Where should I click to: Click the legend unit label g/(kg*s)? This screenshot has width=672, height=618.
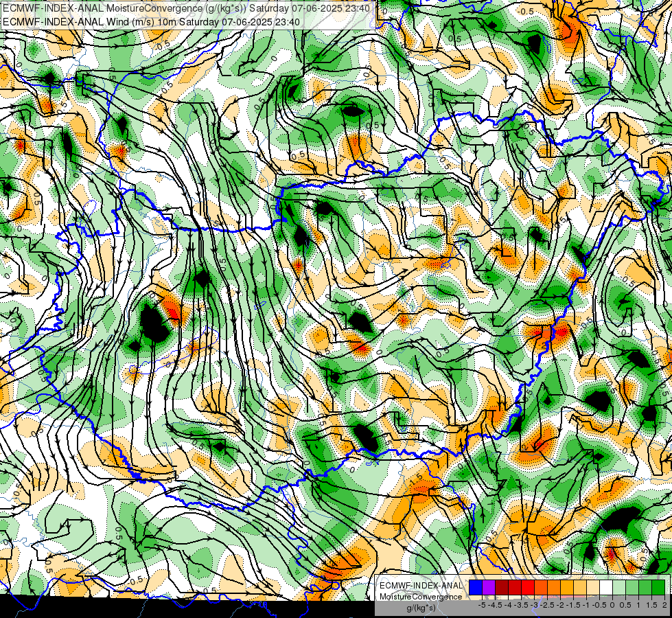tap(421, 608)
